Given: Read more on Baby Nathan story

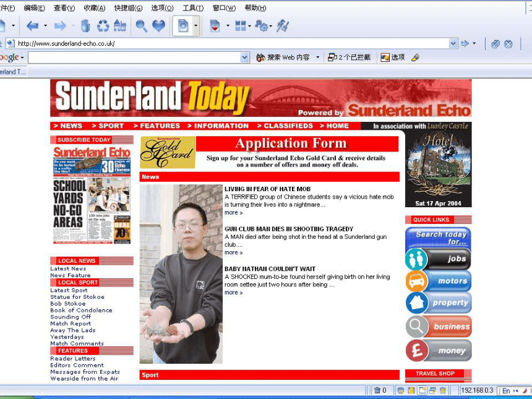Looking at the screenshot, I should click(x=233, y=293).
